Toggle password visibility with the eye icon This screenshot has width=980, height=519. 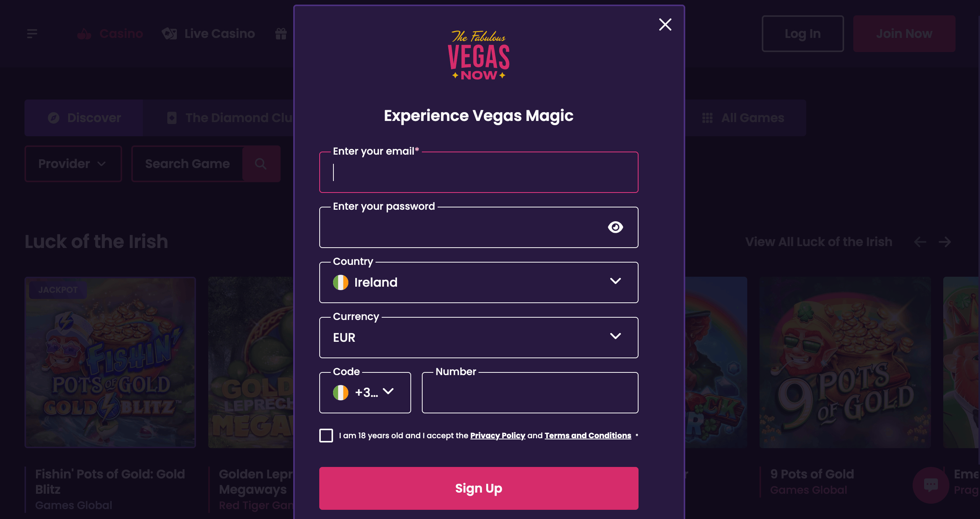[616, 227]
